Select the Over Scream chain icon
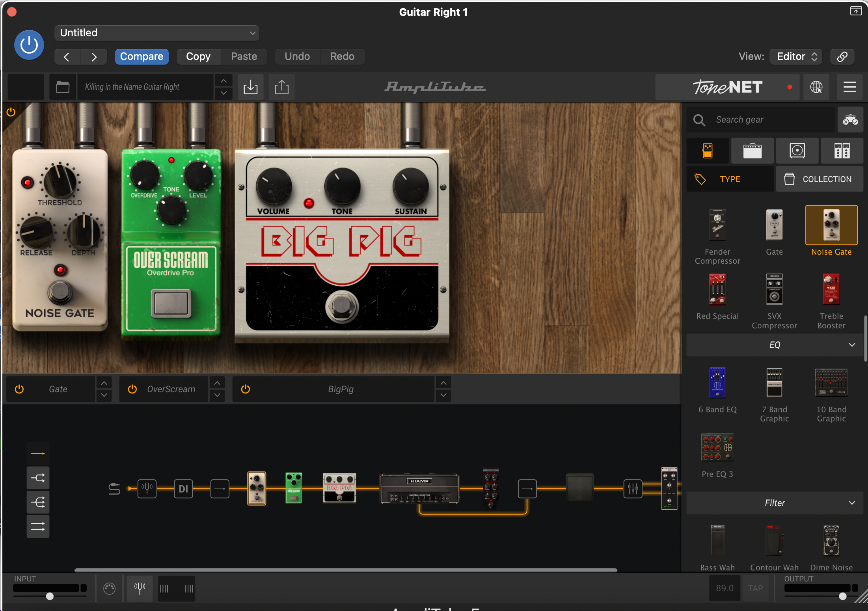Viewport: 868px width, 611px height. [x=294, y=488]
